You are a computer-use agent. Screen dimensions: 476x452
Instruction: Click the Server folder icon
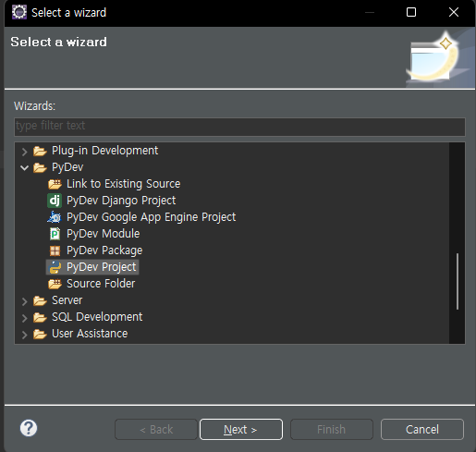click(x=40, y=300)
